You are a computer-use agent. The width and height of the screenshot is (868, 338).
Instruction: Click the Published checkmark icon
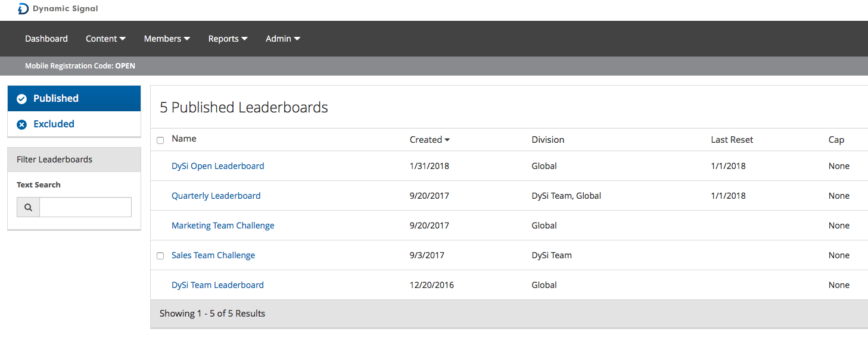pyautogui.click(x=21, y=99)
